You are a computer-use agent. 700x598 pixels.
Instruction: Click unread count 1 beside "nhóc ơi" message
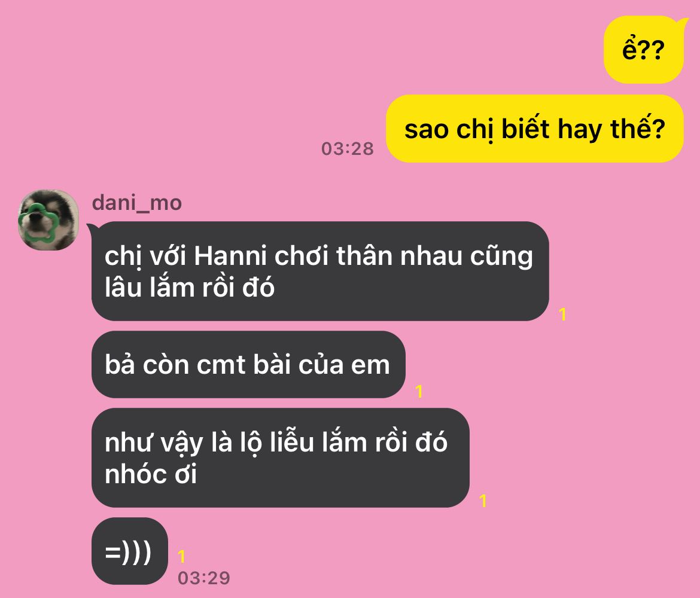(483, 501)
